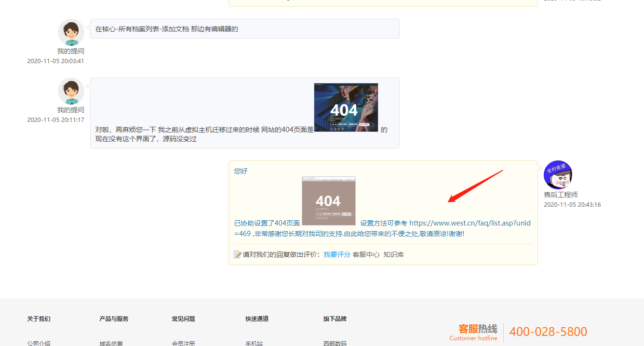
Task: Open the colorful 404 screenshot thumbnail
Action: [x=346, y=107]
